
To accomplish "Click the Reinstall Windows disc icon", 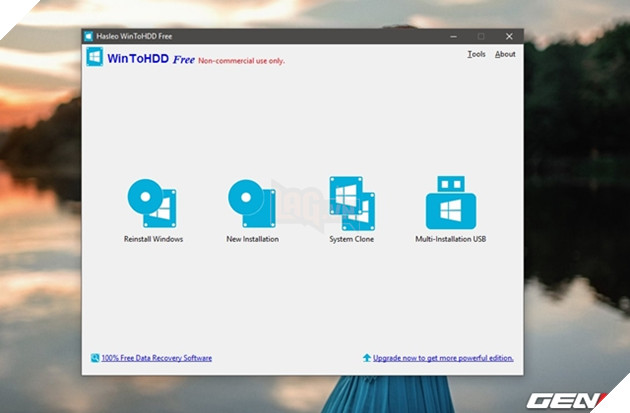I will click(x=152, y=205).
